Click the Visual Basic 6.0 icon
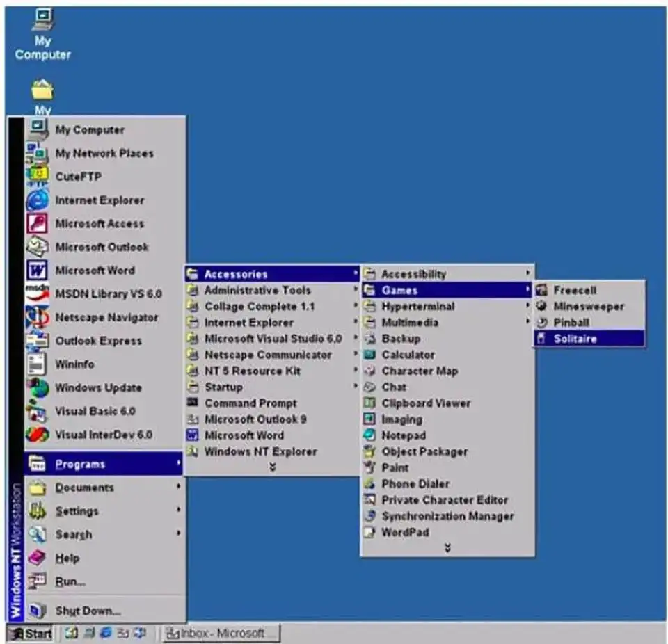The height and width of the screenshot is (644, 668). [37, 411]
